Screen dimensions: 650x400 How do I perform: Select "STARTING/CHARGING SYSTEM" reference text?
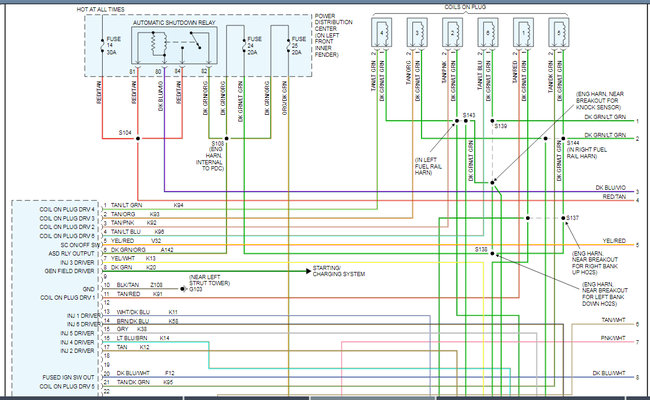(x=339, y=271)
